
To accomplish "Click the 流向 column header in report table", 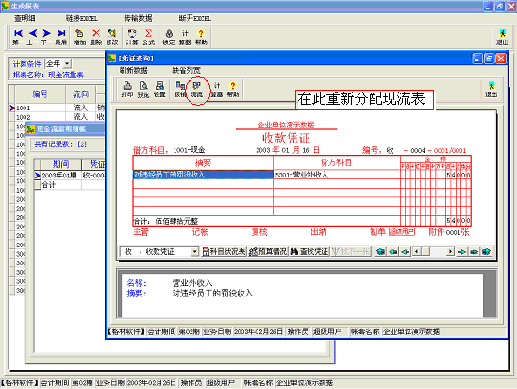I will [x=80, y=94].
